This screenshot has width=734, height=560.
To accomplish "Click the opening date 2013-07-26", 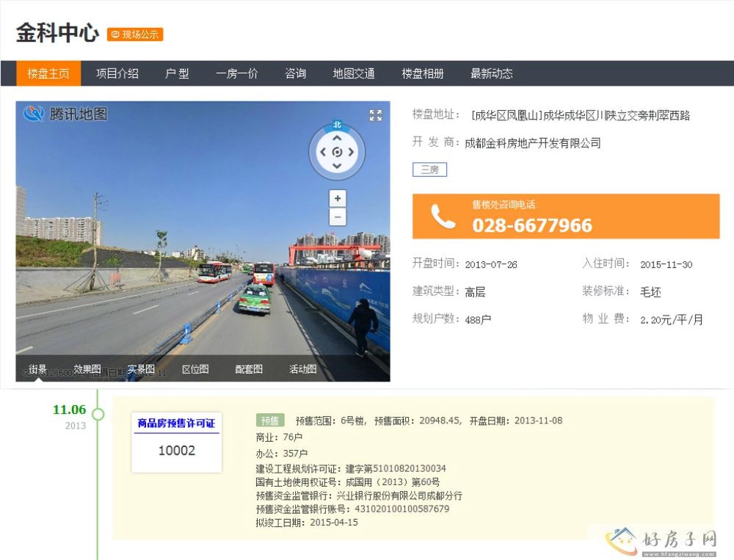I will tap(491, 264).
